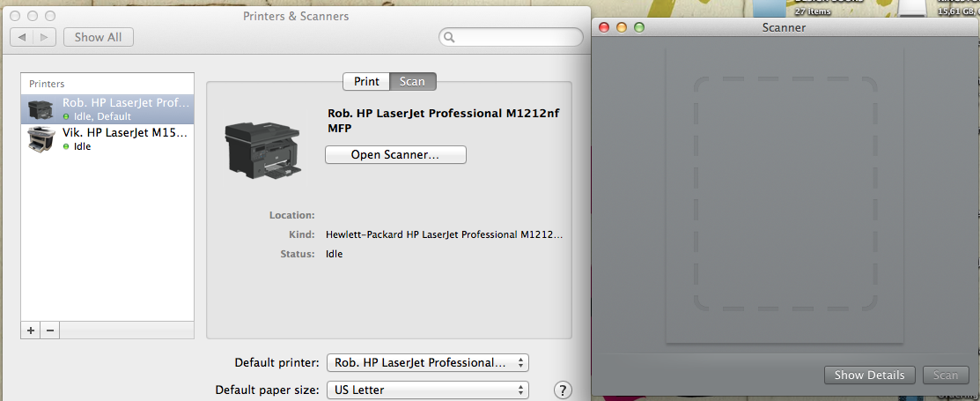Image resolution: width=980 pixels, height=401 pixels.
Task: Open the Default paper size dropdown
Action: (428, 390)
